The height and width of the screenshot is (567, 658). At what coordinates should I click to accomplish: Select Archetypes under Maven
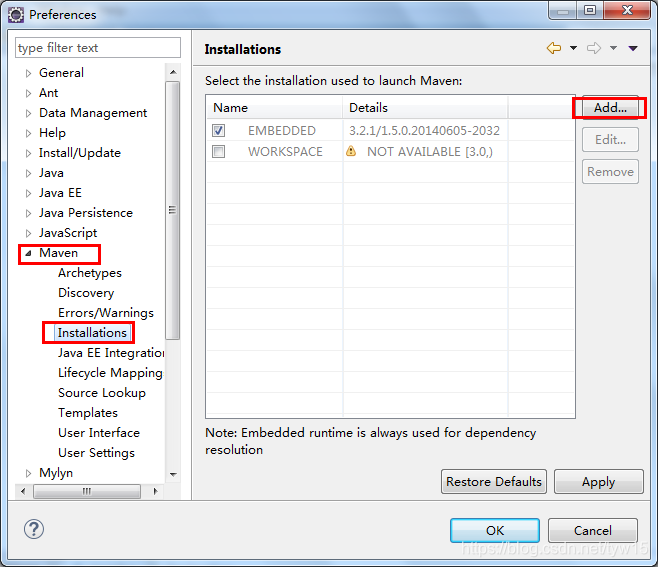point(90,273)
